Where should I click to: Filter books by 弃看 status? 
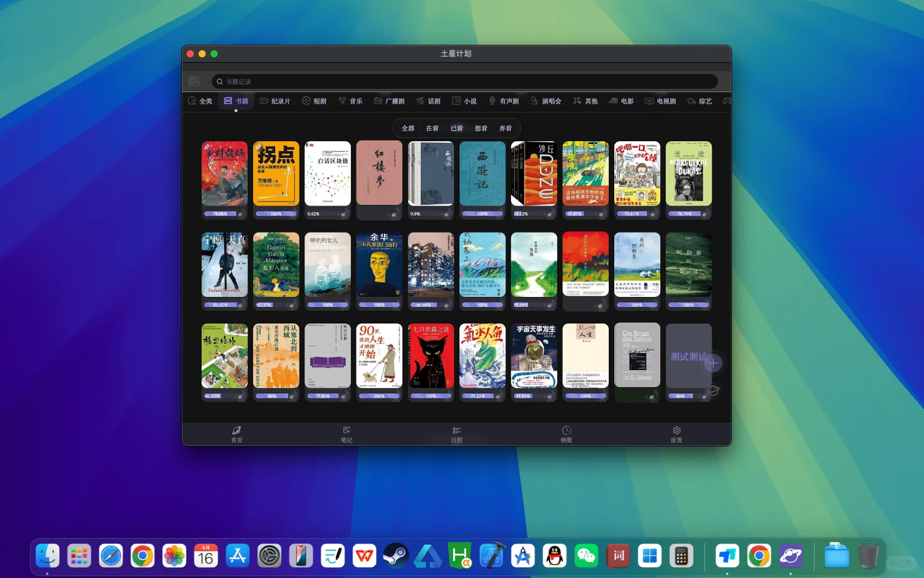pos(505,129)
